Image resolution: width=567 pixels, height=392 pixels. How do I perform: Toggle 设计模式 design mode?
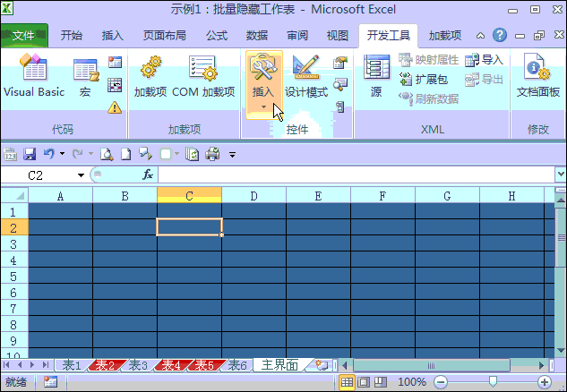coord(306,77)
